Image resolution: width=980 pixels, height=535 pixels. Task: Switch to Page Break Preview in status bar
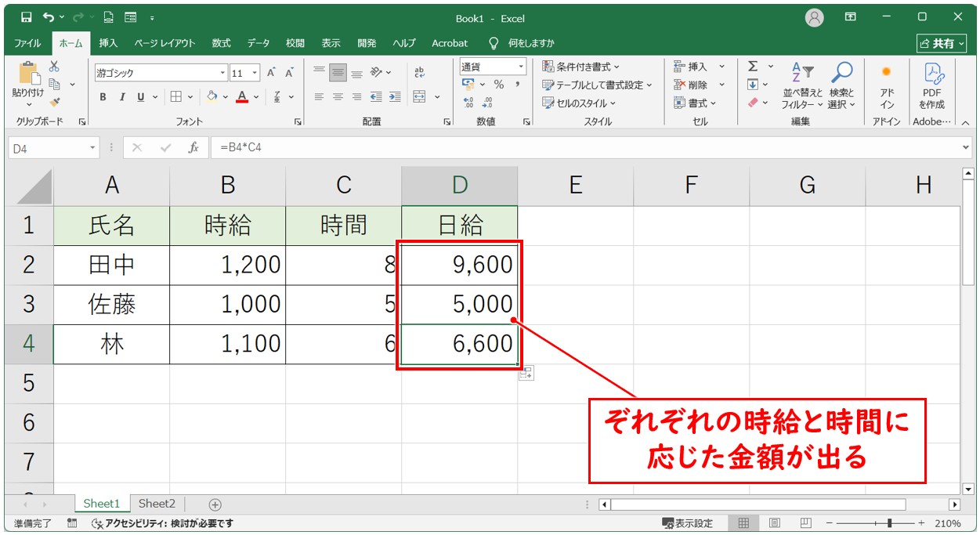(x=805, y=523)
